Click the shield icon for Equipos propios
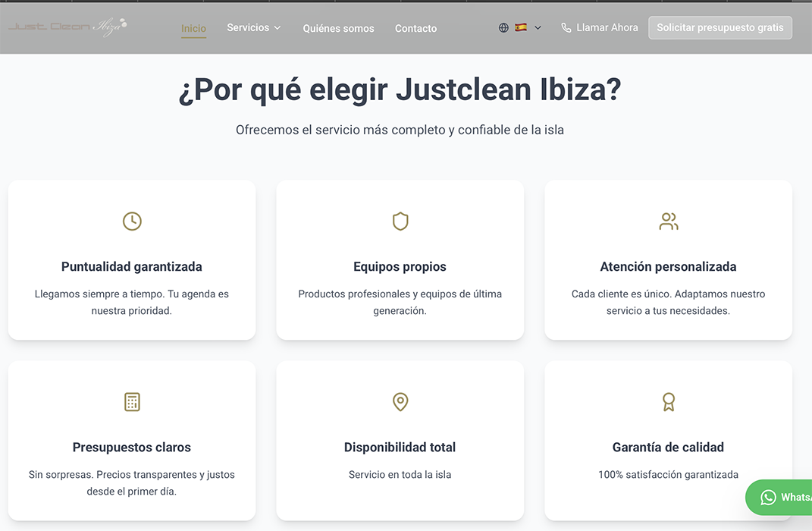 click(400, 222)
